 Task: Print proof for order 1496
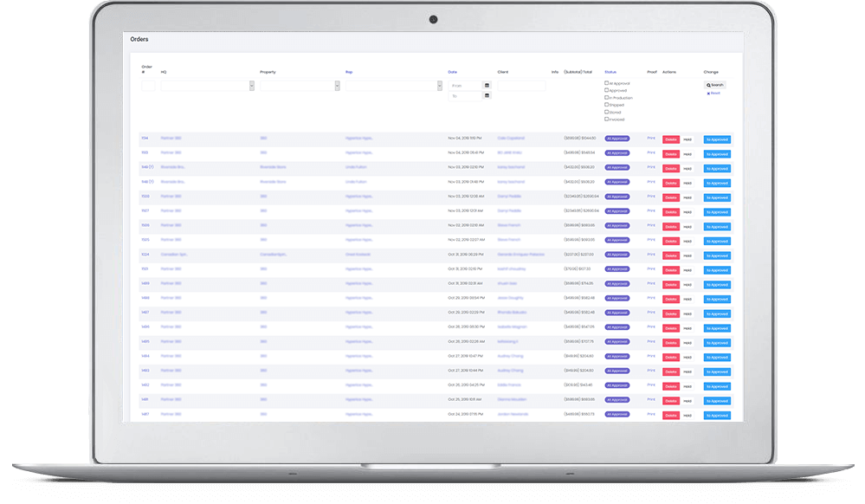(651, 326)
